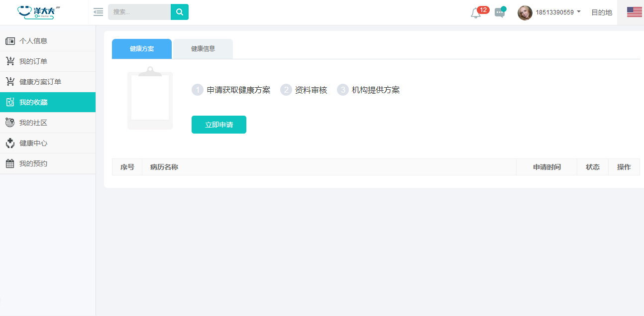The image size is (644, 316).
Task: Click the magnifier search button
Action: 180,12
